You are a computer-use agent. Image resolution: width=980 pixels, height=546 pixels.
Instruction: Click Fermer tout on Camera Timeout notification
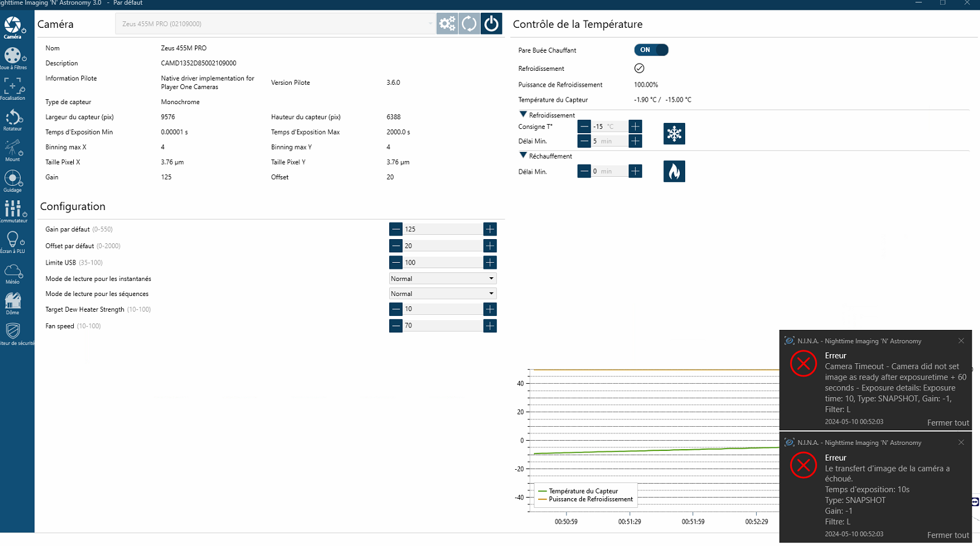947,423
